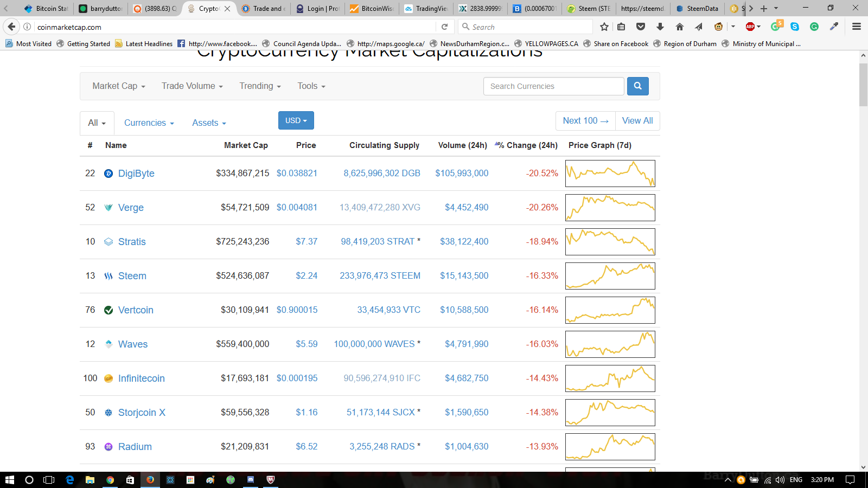Viewport: 868px width, 488px height.
Task: Open a new browser tab with plus
Action: tap(764, 8)
